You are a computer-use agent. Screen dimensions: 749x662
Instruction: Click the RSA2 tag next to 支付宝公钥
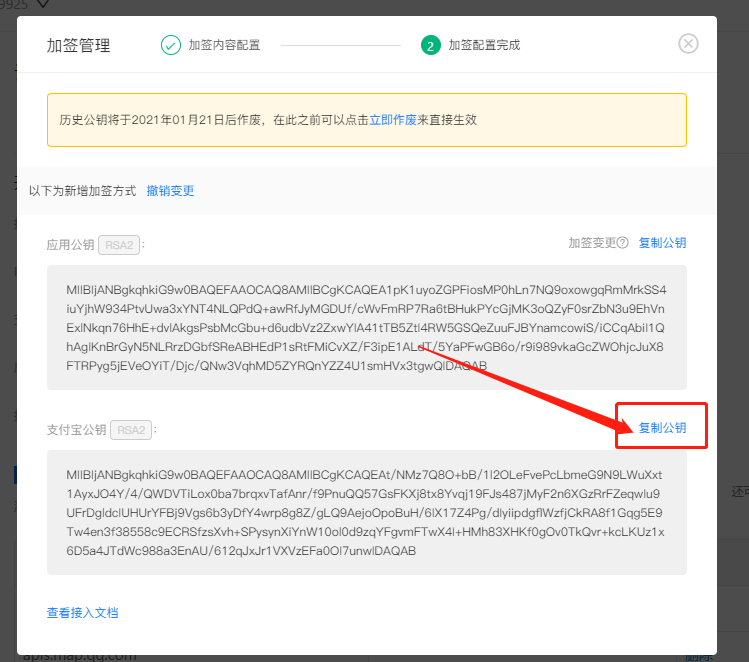click(131, 430)
